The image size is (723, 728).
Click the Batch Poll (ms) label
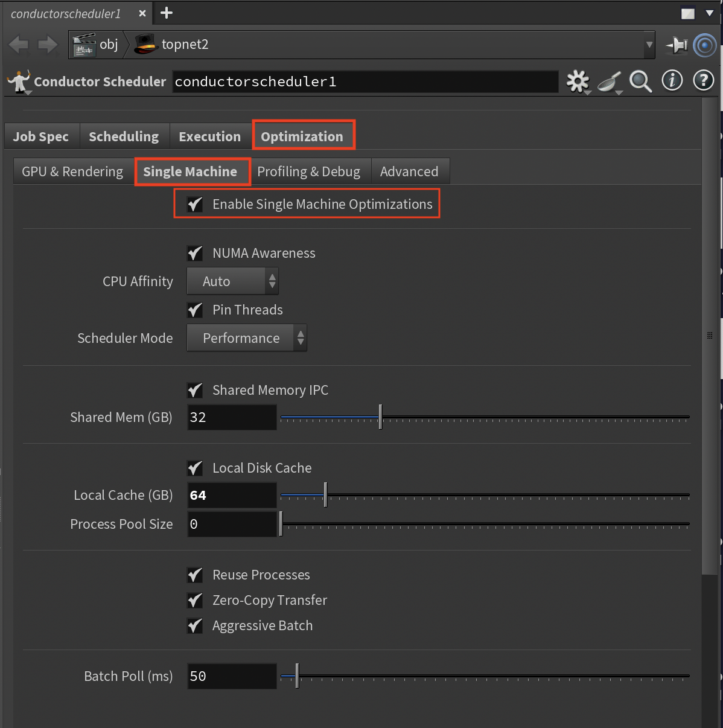pos(129,676)
